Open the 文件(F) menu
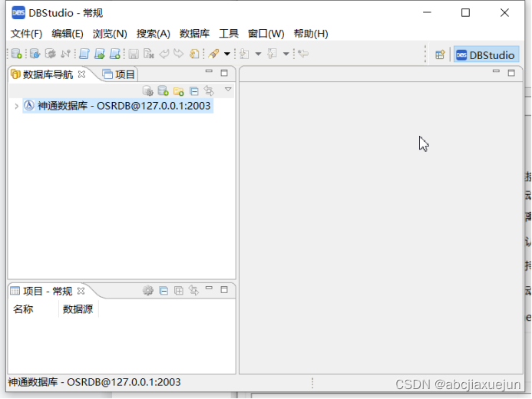The width and height of the screenshot is (532, 399). pos(26,34)
